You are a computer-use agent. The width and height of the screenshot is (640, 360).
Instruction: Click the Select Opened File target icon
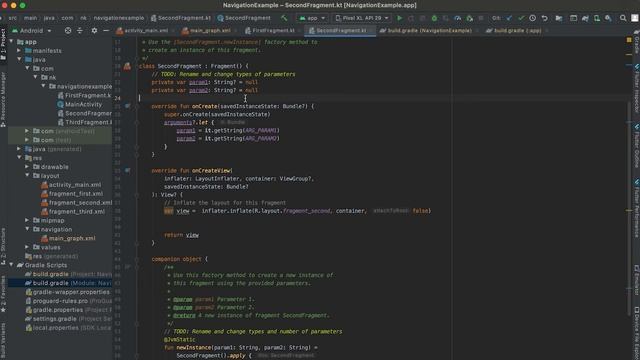(x=68, y=31)
